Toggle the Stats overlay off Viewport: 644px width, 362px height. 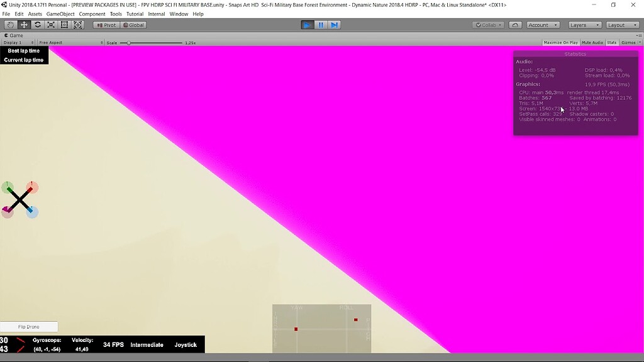[612, 42]
